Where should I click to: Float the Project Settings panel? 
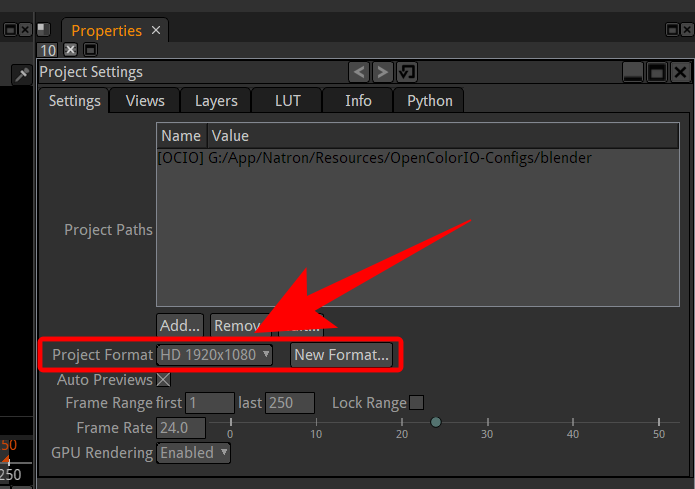[x=656, y=72]
